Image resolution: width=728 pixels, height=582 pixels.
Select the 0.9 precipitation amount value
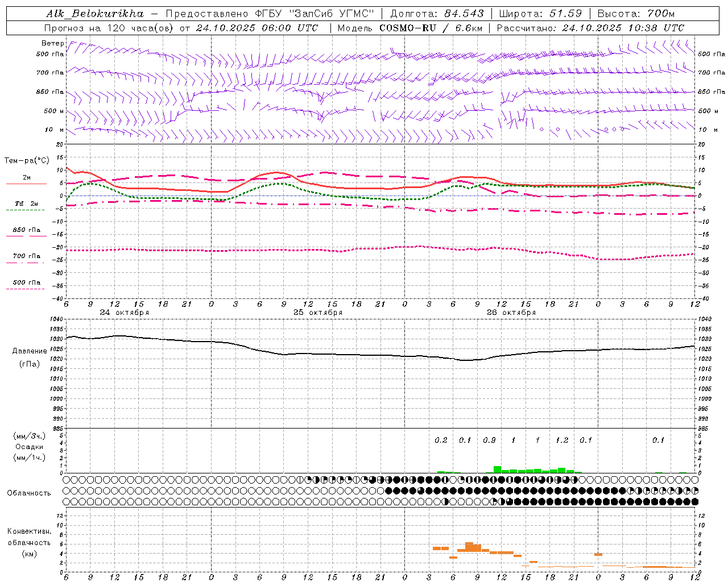(489, 440)
